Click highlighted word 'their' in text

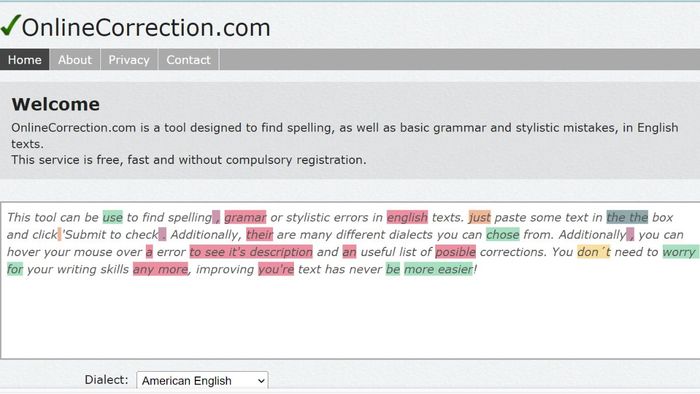(259, 235)
